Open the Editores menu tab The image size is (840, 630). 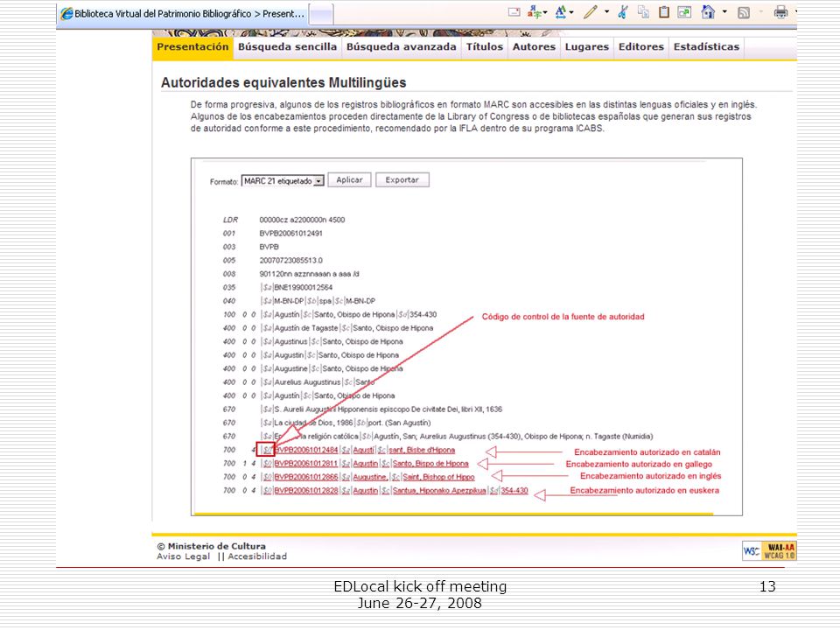[x=641, y=47]
